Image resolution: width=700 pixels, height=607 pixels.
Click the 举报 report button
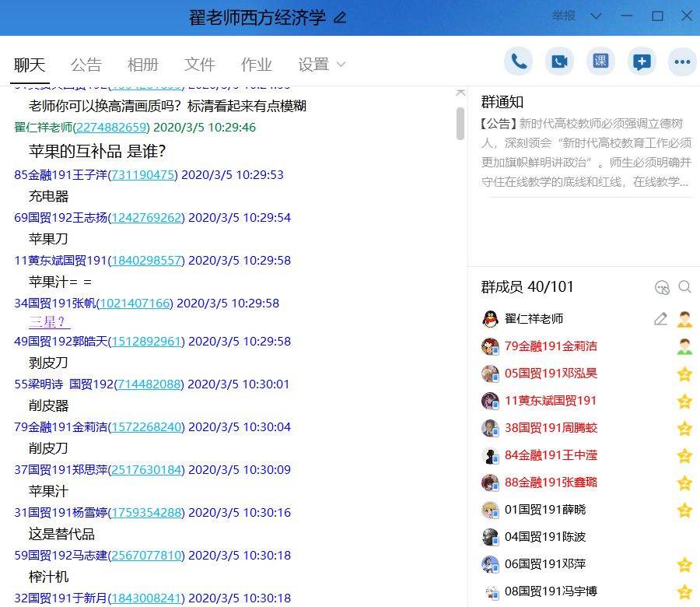(564, 16)
